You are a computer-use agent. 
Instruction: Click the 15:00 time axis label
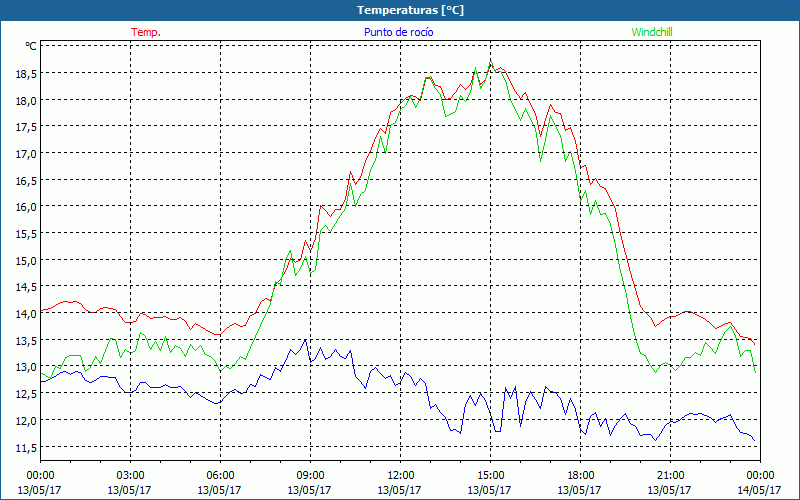(490, 475)
